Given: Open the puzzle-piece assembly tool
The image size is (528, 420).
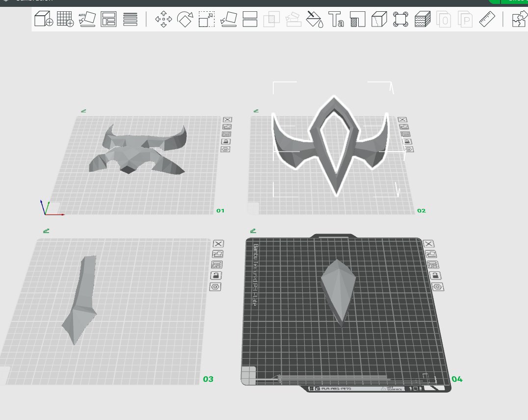Looking at the screenshot, I should [x=520, y=19].
